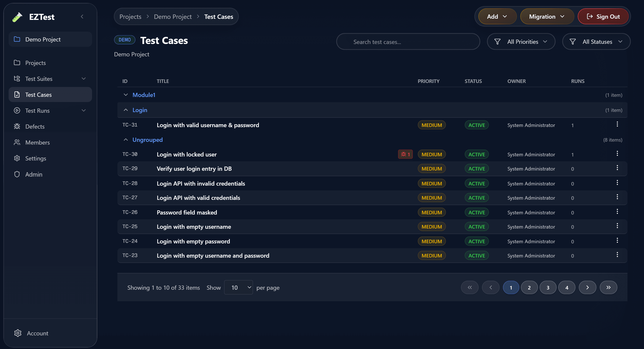Click the Sign Out button
The width and height of the screenshot is (644, 349).
(603, 16)
